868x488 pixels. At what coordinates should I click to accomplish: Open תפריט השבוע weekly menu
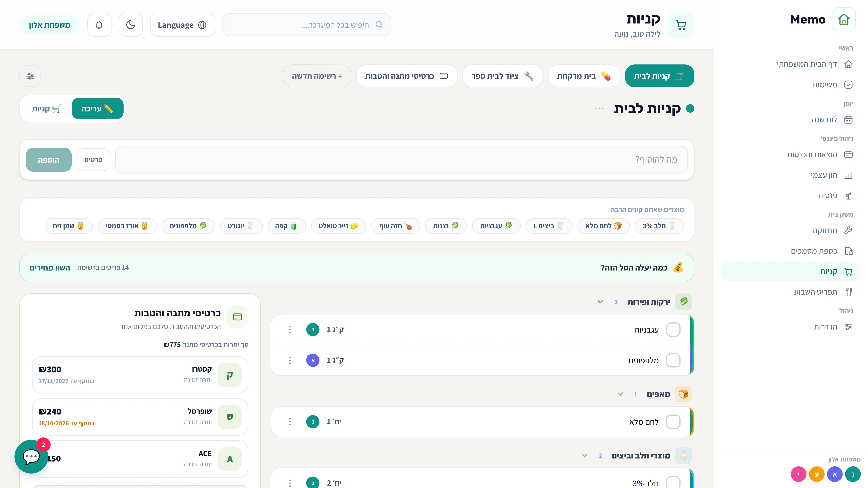coord(791,292)
